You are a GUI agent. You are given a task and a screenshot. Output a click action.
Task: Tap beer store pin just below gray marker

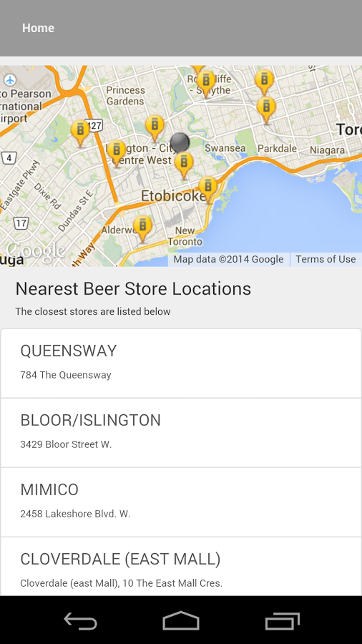click(183, 165)
